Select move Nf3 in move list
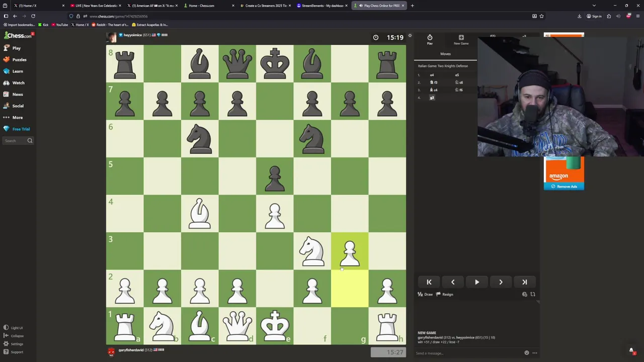 tap(433, 82)
